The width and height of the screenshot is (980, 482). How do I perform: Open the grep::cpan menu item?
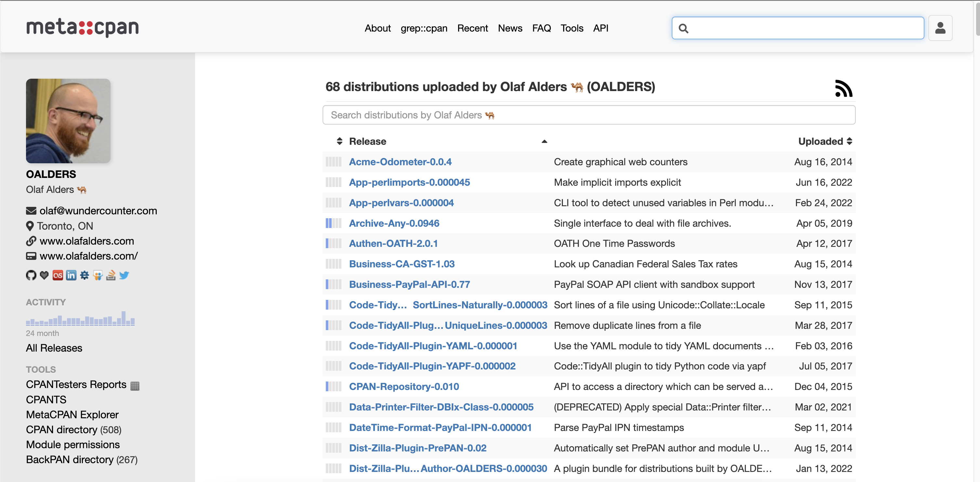point(424,28)
